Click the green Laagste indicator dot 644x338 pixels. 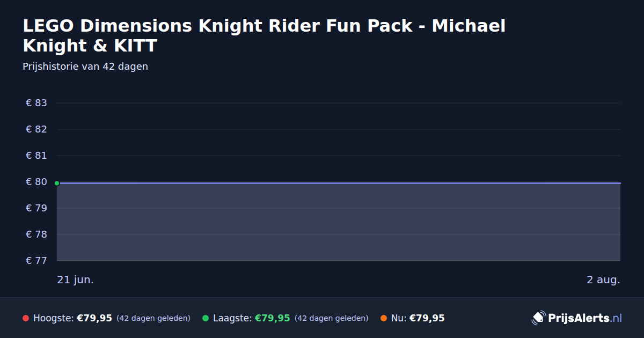206,318
